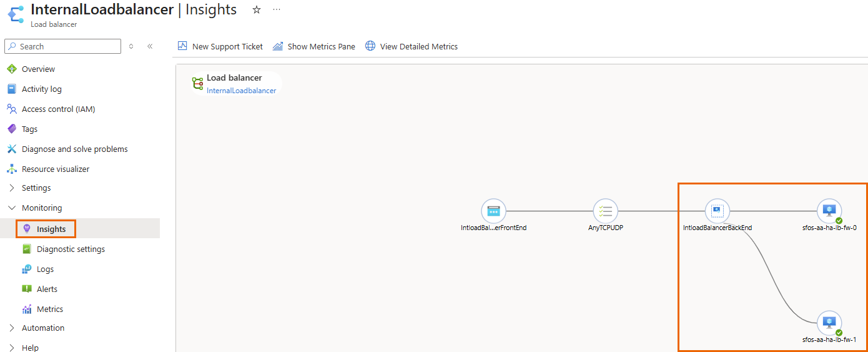Click New Support Ticket button
868x352 pixels.
tap(220, 46)
